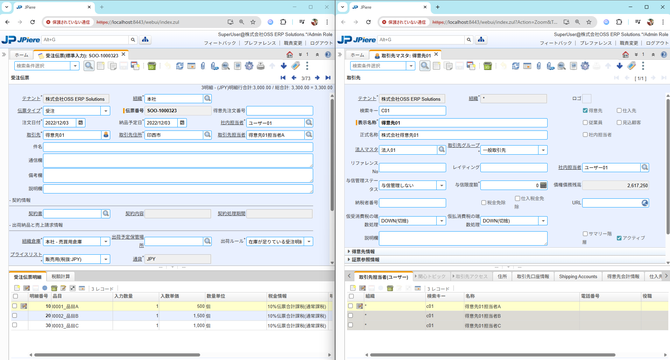This screenshot has height=360, width=670.
Task: Click the プレファレンス link in left window
Action: point(259,43)
